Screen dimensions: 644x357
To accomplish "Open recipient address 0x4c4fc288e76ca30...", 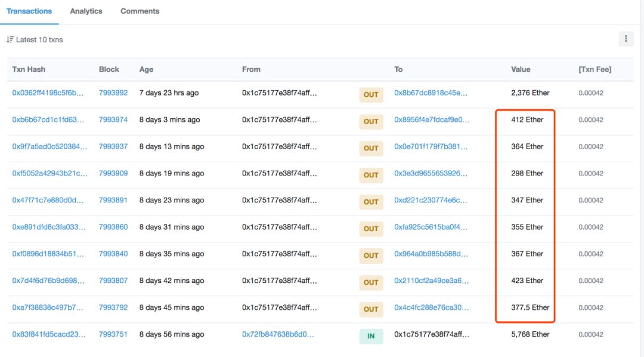I will [432, 307].
